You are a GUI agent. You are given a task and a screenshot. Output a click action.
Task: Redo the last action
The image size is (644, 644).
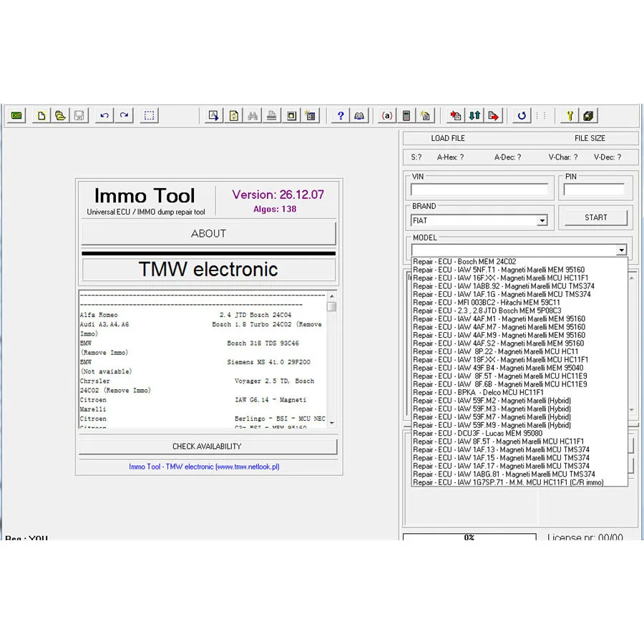pyautogui.click(x=124, y=115)
